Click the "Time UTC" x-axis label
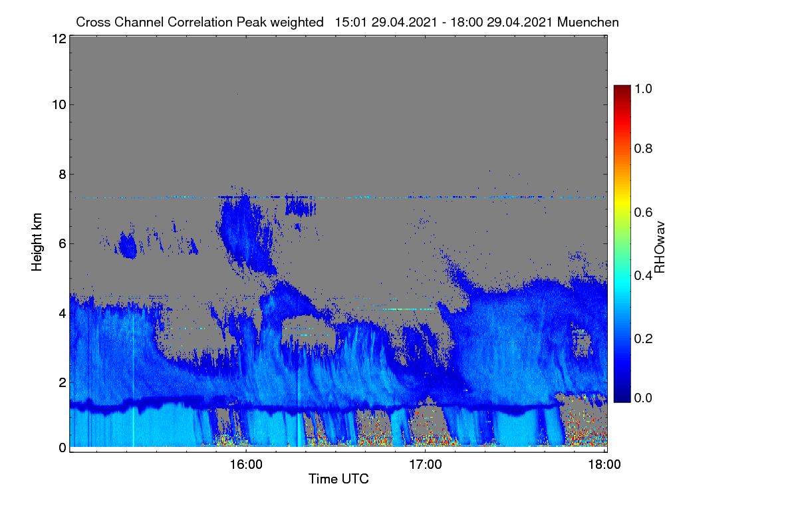 338,479
